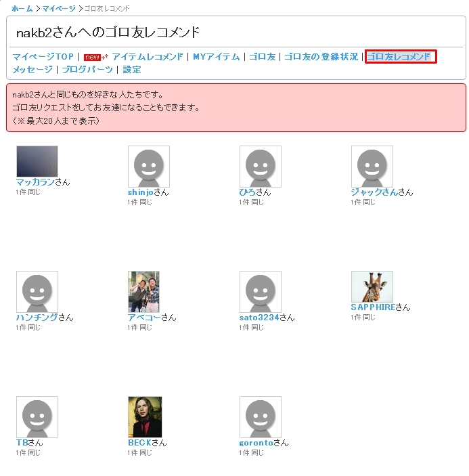This screenshot has width=469, height=476.
Task: Open ジャックさん user name link
Action: point(374,192)
